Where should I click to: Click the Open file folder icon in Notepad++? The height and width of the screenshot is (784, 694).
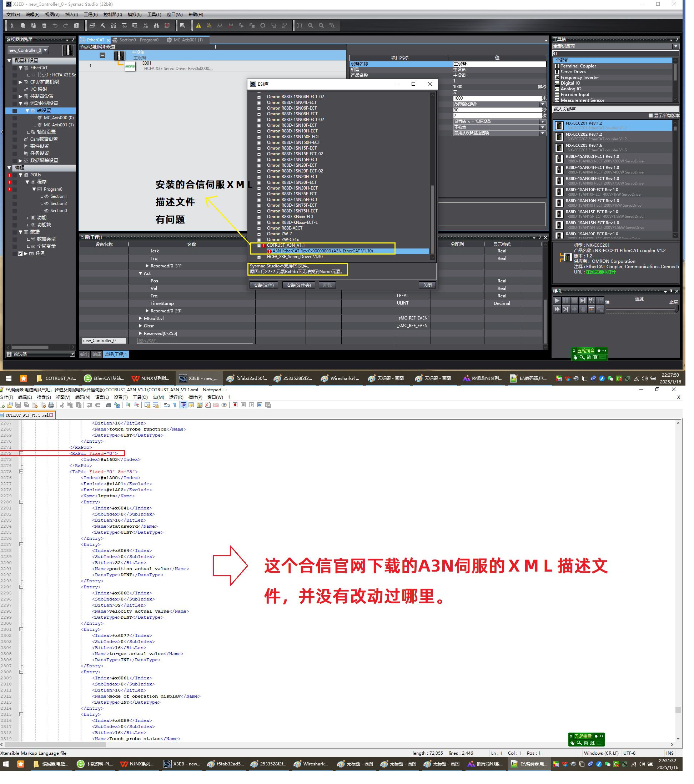click(x=10, y=405)
